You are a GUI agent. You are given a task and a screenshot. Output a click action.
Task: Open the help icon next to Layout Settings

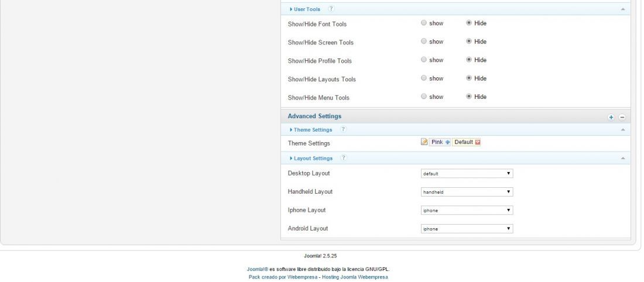(x=344, y=157)
